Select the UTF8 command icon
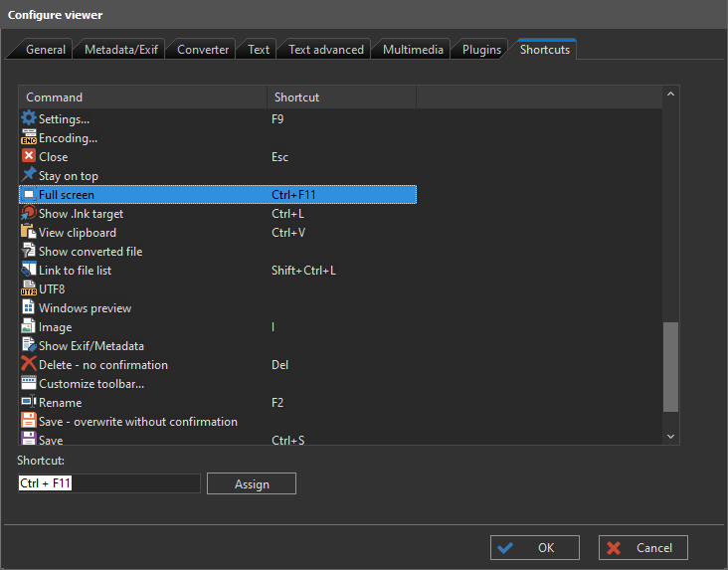Viewport: 728px width, 570px height. click(x=29, y=289)
